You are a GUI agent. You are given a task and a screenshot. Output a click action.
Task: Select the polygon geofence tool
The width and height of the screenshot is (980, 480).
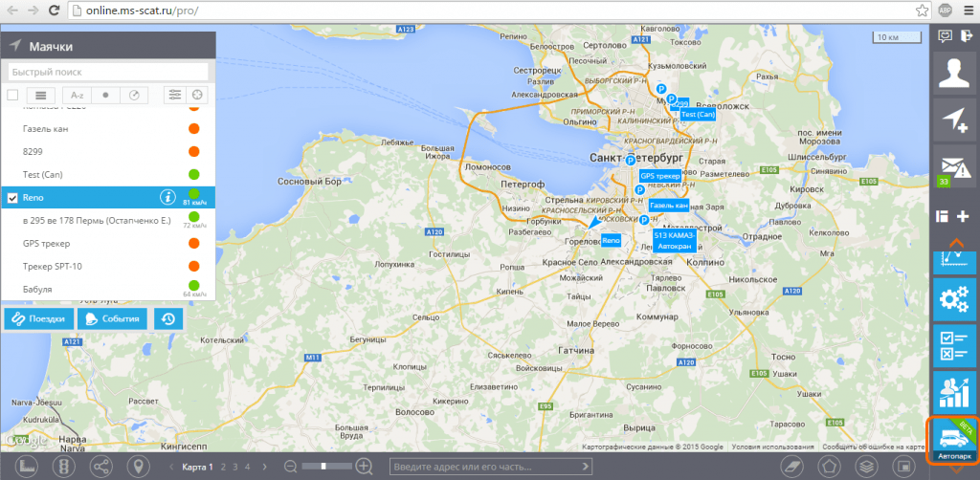coord(829,466)
